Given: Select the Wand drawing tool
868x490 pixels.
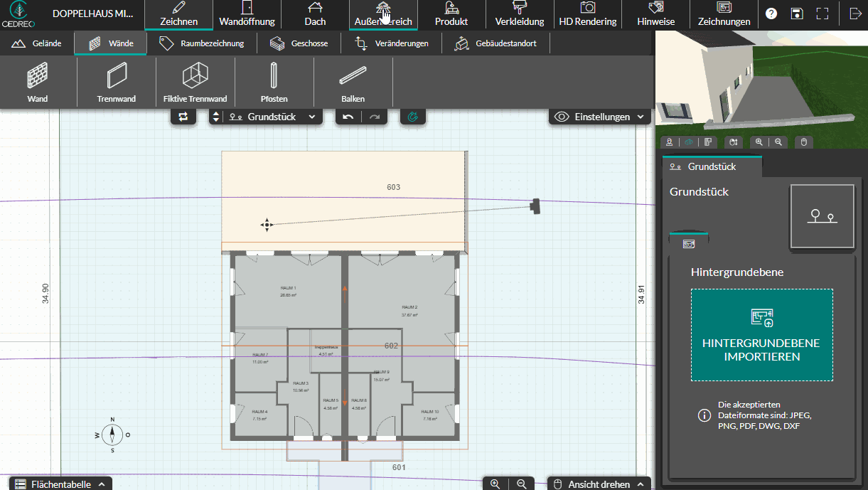Looking at the screenshot, I should [x=38, y=82].
